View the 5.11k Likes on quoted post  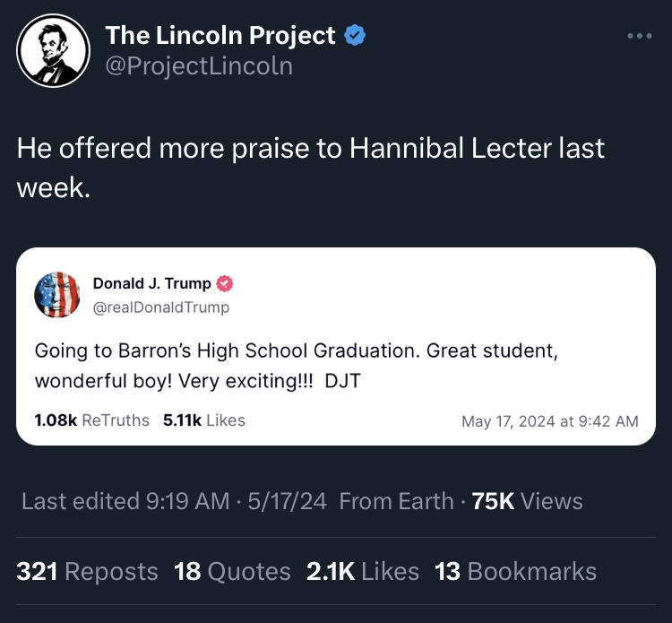pyautogui.click(x=203, y=420)
